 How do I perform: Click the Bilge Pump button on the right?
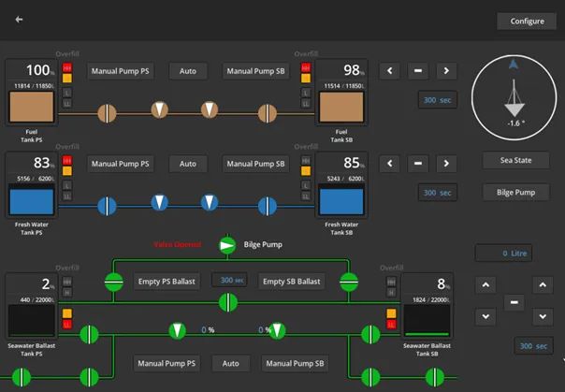tap(515, 193)
